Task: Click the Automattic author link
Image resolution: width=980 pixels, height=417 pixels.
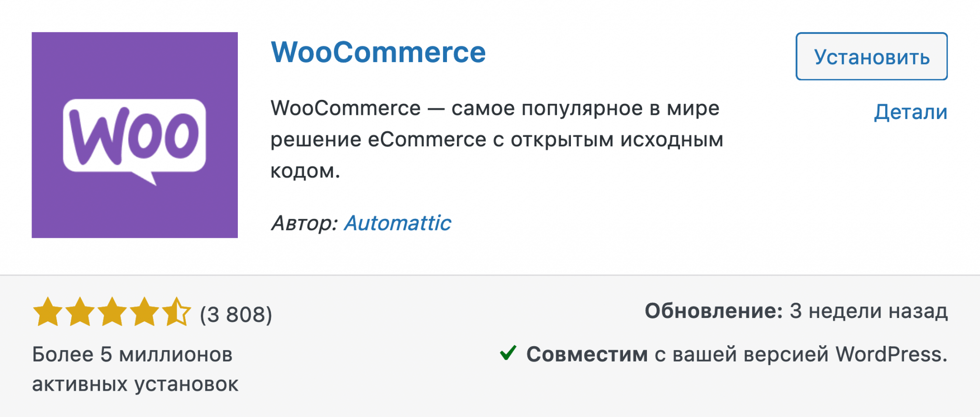Action: tap(397, 222)
